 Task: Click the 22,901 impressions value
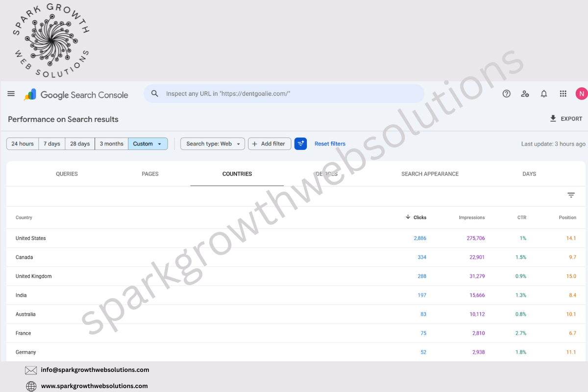tap(477, 257)
